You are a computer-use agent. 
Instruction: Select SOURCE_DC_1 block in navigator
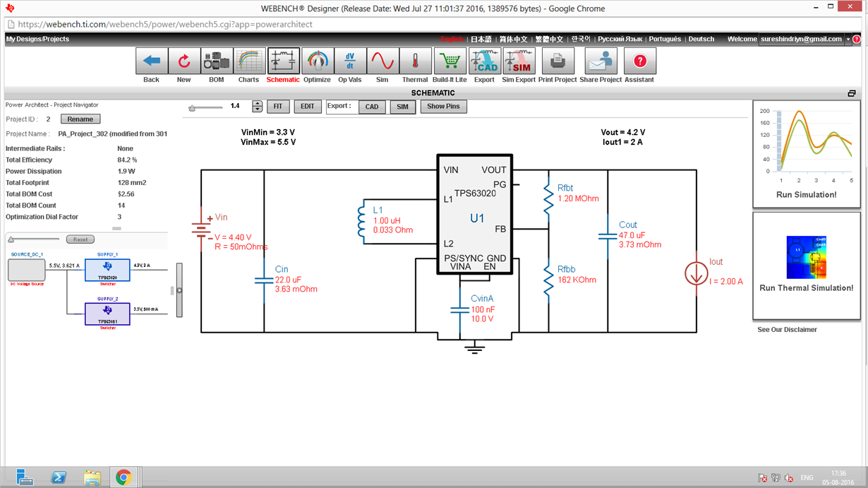point(26,269)
